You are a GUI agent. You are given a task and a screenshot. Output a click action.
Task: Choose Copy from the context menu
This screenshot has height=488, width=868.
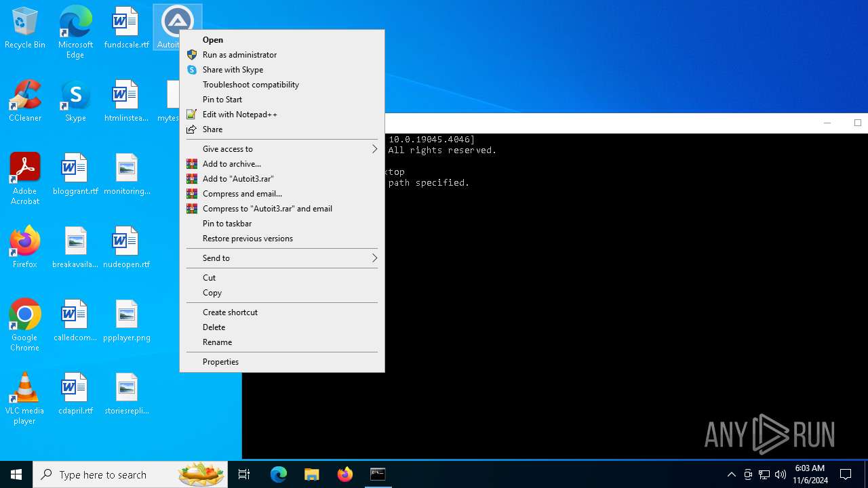[282, 293]
